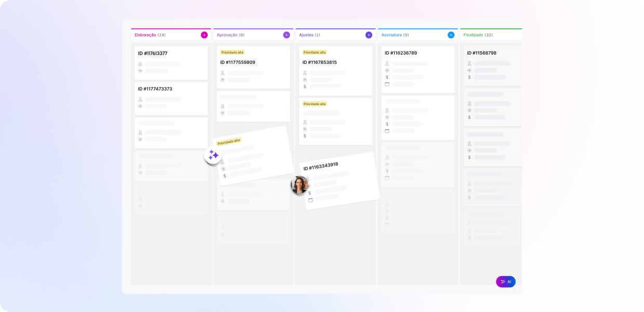Image resolution: width=644 pixels, height=312 pixels.
Task: Select the Assinatura column title
Action: pyautogui.click(x=392, y=35)
